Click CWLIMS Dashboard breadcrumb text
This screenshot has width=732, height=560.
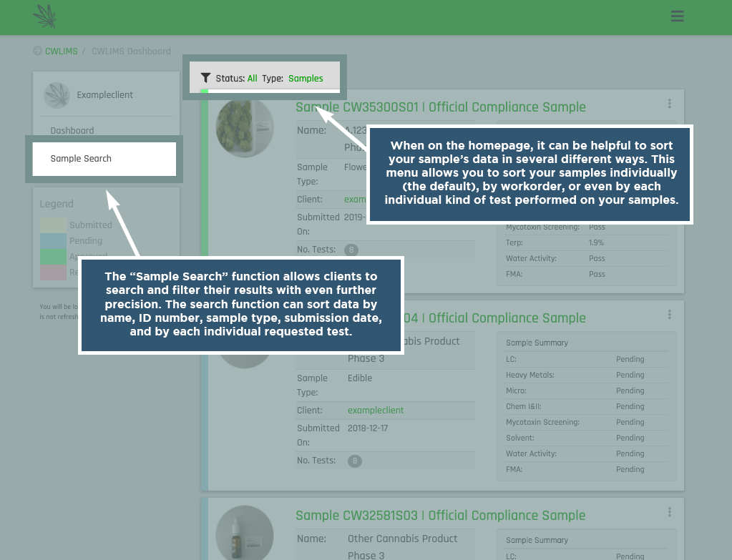point(131,51)
